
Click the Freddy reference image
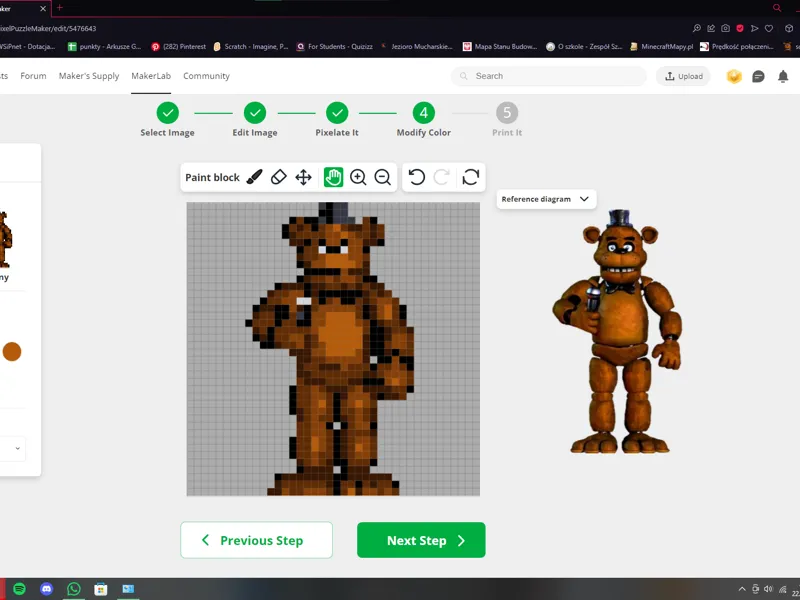618,331
